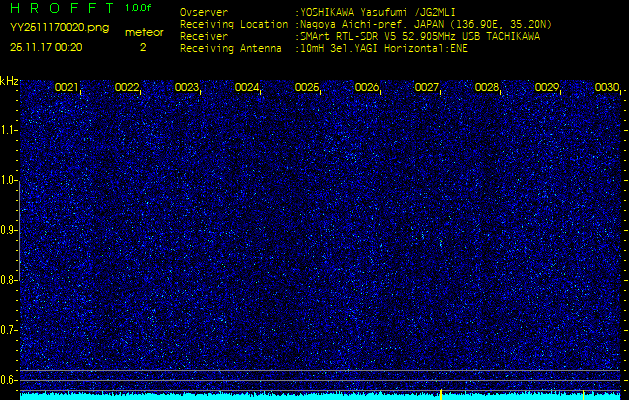The image size is (629, 400).
Task: Click the 0029 time marker
Action: coord(547,88)
